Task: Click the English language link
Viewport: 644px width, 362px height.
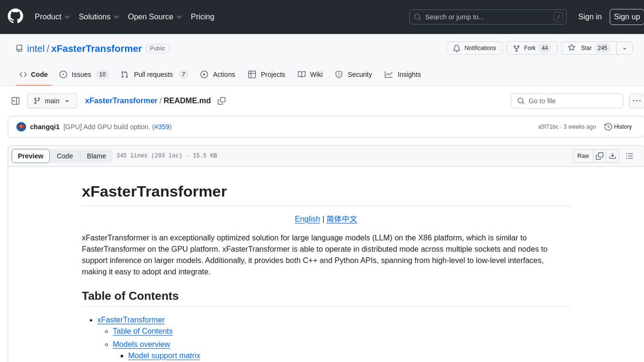Action: (307, 219)
